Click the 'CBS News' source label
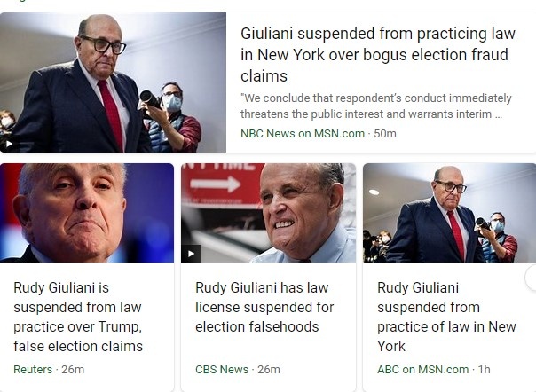Viewport: 536px width, 392px height. [x=222, y=369]
